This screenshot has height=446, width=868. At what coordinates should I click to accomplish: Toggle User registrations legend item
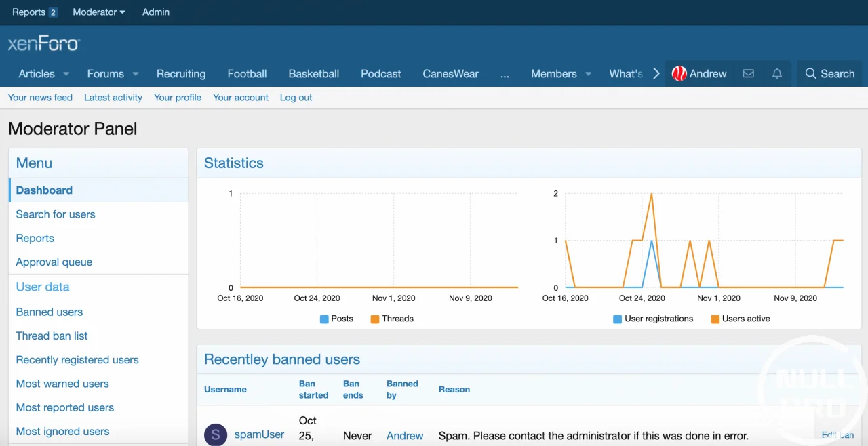pyautogui.click(x=617, y=319)
